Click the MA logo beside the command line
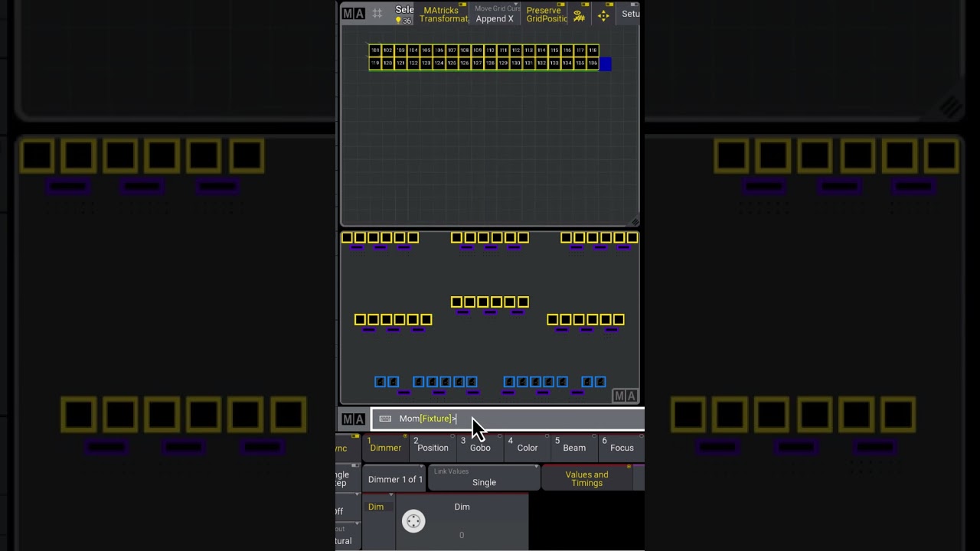The height and width of the screenshot is (551, 980). click(353, 419)
